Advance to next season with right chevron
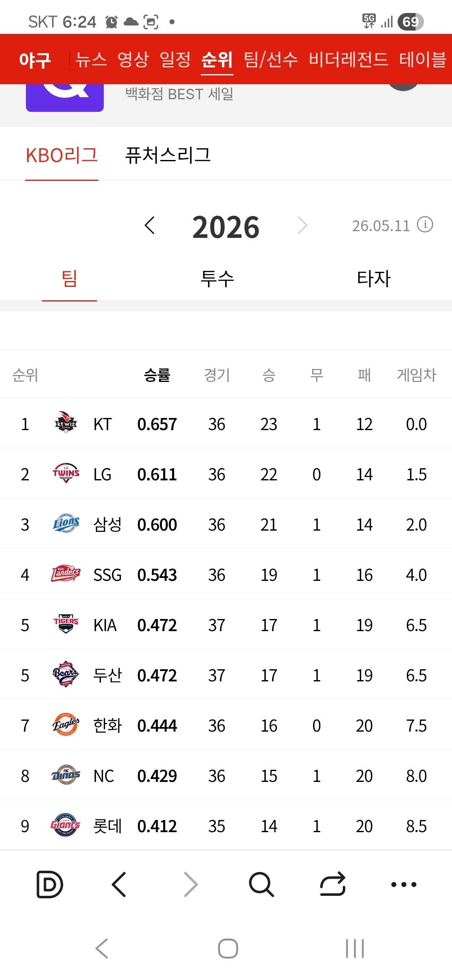The width and height of the screenshot is (452, 980). click(x=303, y=225)
